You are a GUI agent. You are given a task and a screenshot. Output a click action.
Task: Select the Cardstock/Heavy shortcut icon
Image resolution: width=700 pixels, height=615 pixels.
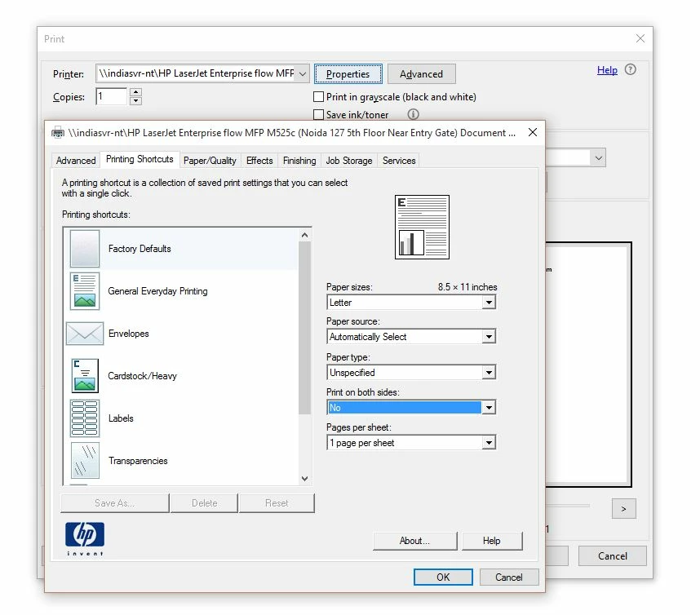84,376
